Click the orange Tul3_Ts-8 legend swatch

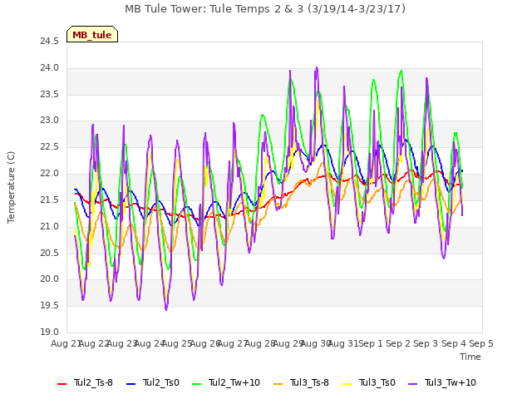278,384
